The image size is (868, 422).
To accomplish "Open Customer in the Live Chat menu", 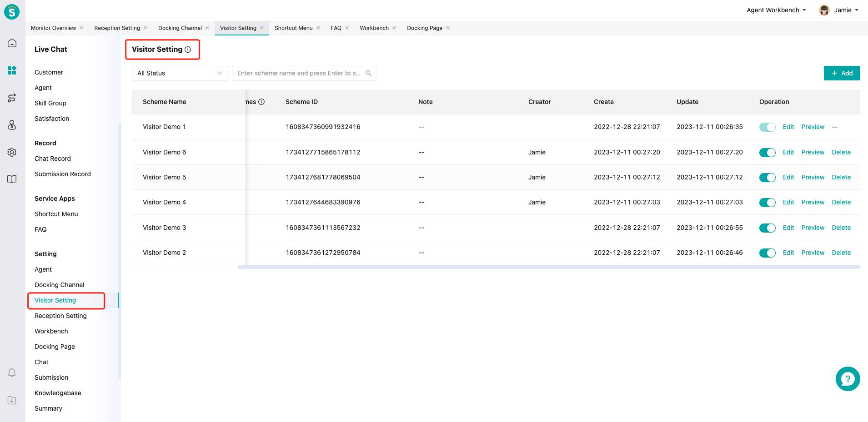I will tap(49, 72).
